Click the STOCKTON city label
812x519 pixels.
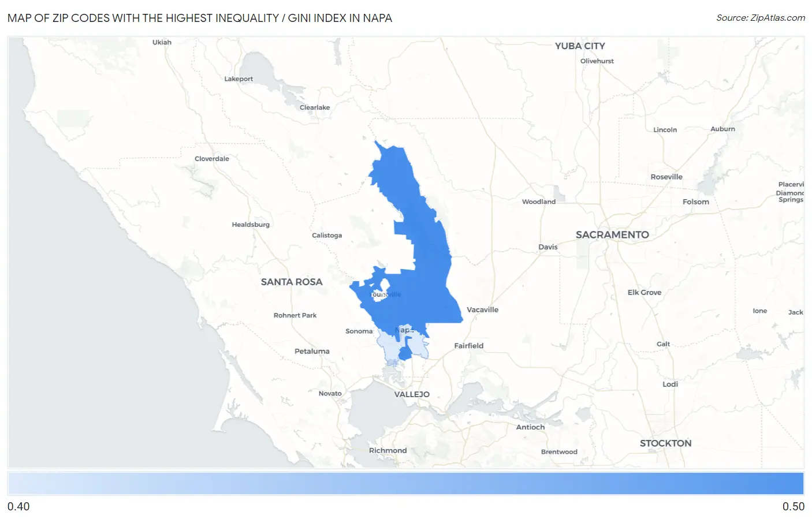click(x=665, y=443)
